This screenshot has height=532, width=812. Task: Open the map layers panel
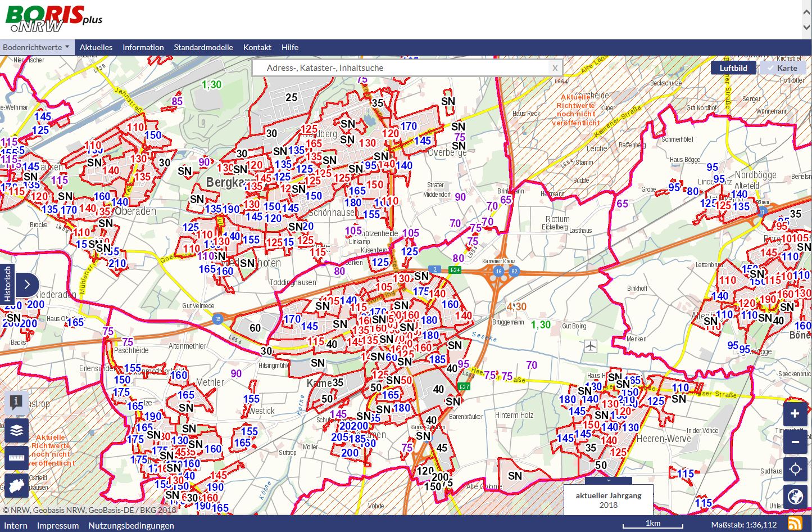click(16, 430)
